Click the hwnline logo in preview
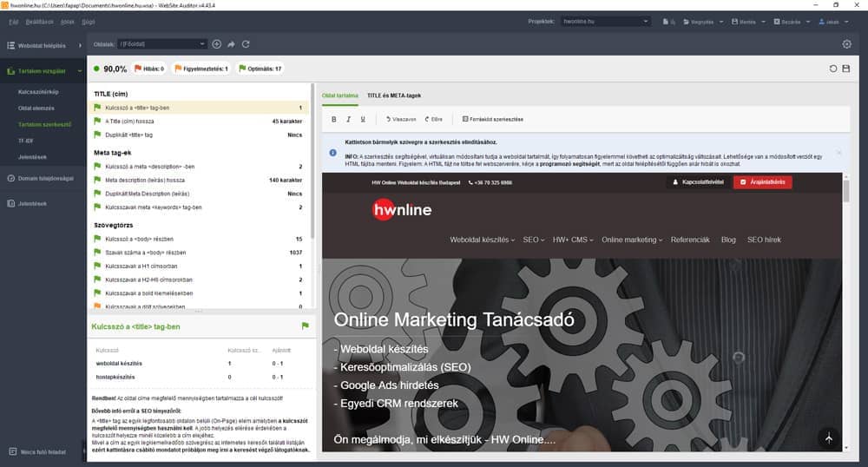The height and width of the screenshot is (467, 868). tap(402, 210)
